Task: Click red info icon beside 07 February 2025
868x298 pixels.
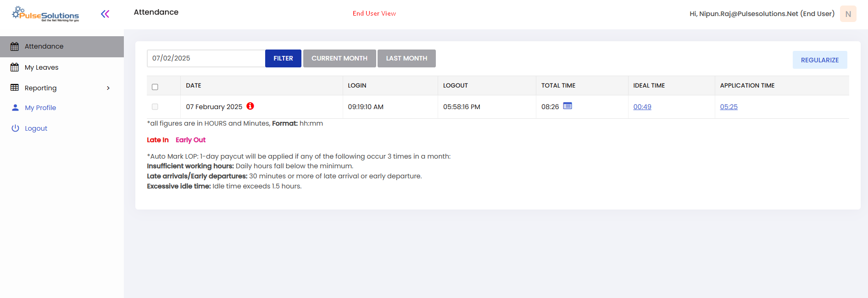Action: point(250,106)
